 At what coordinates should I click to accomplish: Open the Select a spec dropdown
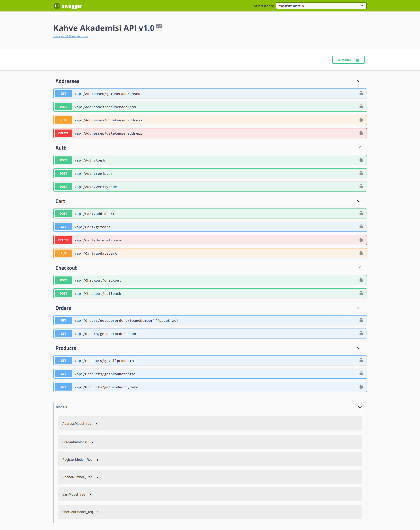(321, 6)
